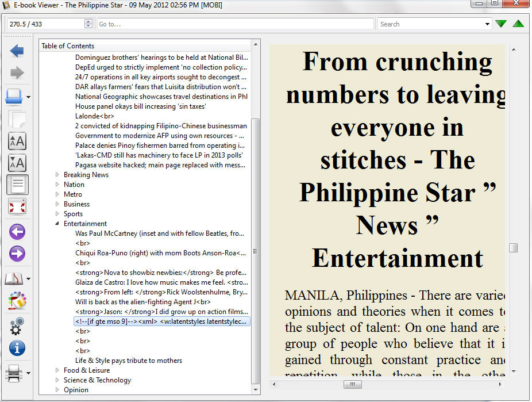Open Preferences gear icon
532x402 pixels.
click(17, 326)
